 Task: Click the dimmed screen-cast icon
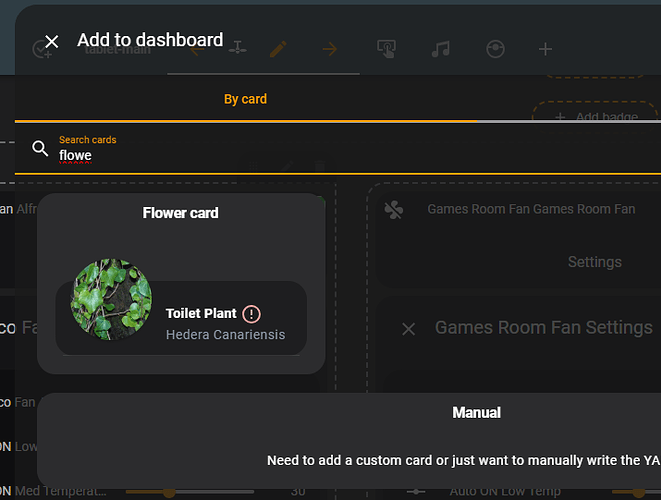pos(387,48)
